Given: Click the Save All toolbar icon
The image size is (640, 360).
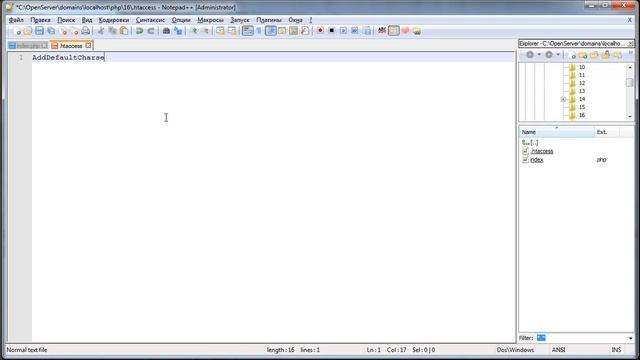Looking at the screenshot, I should click(51, 31).
